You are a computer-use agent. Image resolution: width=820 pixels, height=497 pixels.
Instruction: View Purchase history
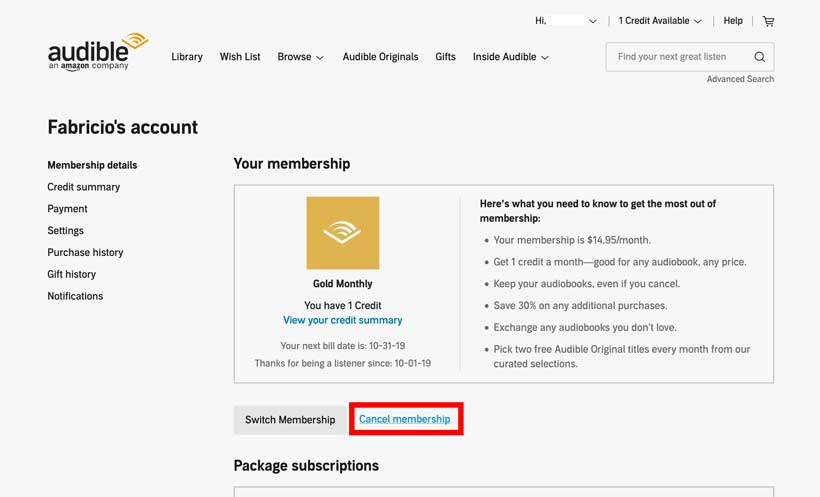tap(85, 253)
